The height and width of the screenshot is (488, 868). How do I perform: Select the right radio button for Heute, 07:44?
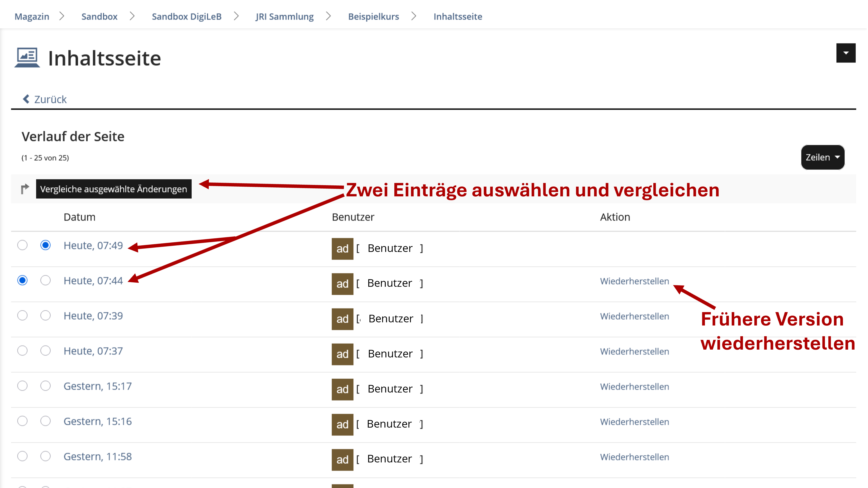pyautogui.click(x=46, y=280)
